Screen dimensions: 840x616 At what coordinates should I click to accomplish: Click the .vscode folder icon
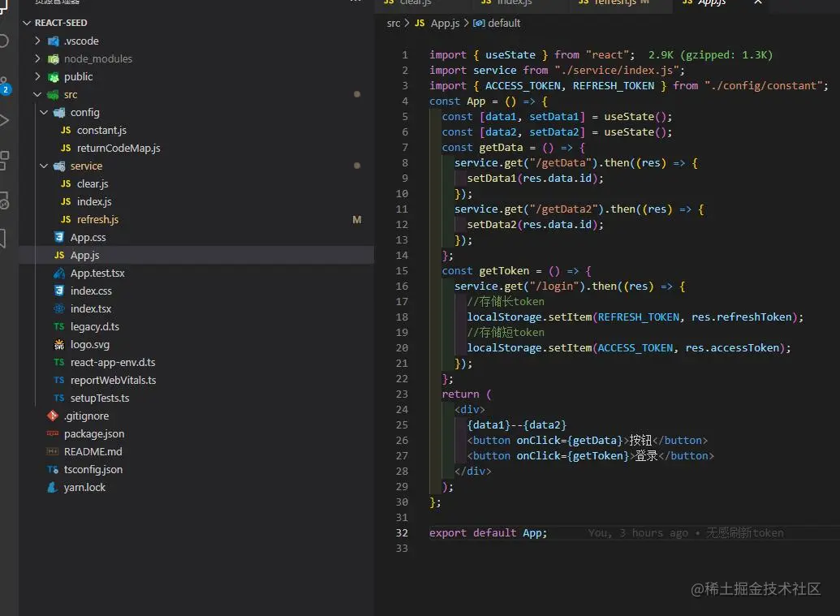[x=53, y=41]
